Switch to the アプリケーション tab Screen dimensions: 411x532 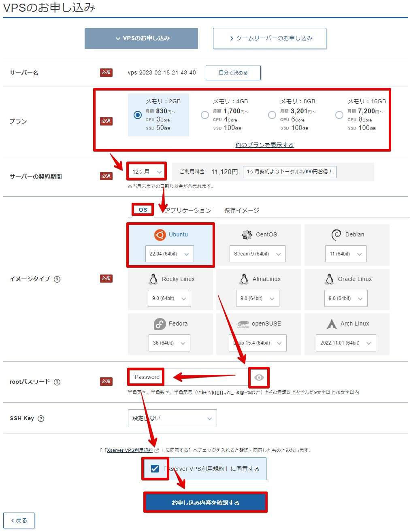(188, 211)
